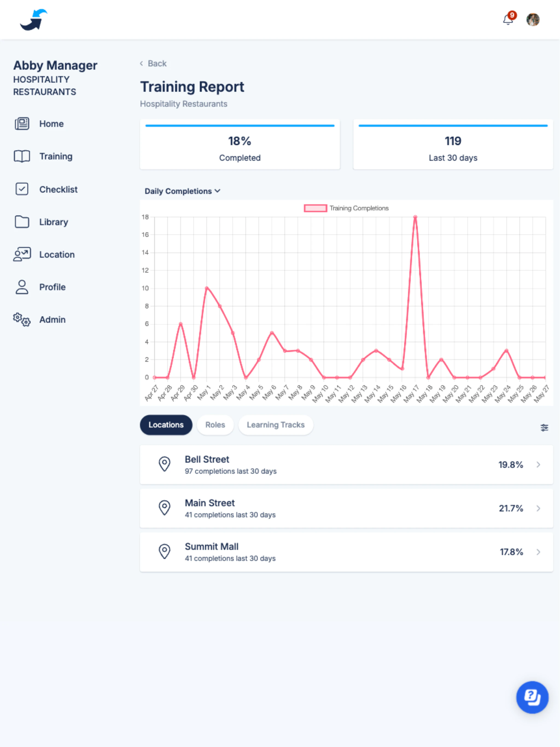Open the Daily Completions dropdown
Image resolution: width=560 pixels, height=747 pixels.
click(182, 191)
